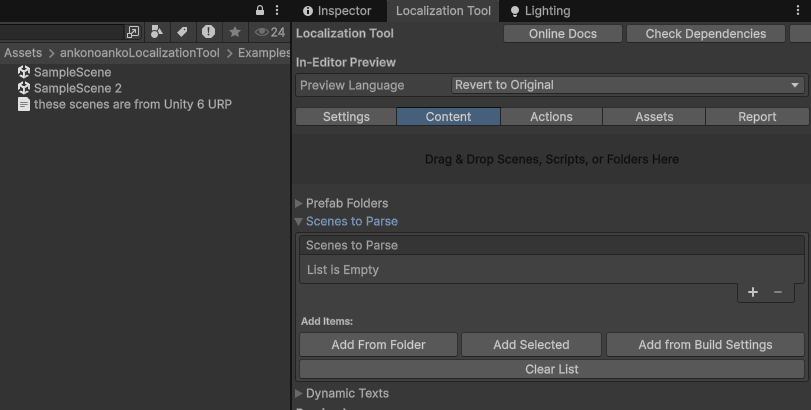Click the search by label tag icon
The width and height of the screenshot is (811, 410).
coord(182,32)
